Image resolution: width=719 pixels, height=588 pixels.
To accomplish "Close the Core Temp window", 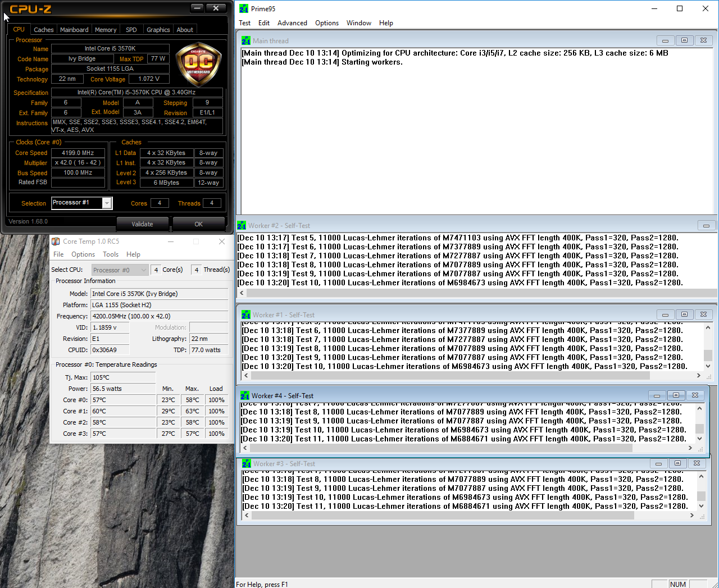I will point(222,241).
